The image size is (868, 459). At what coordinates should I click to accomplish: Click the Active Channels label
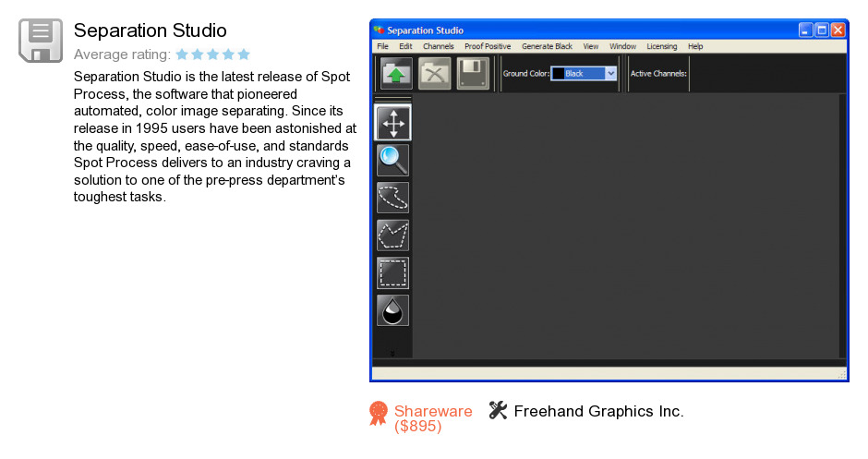(658, 74)
